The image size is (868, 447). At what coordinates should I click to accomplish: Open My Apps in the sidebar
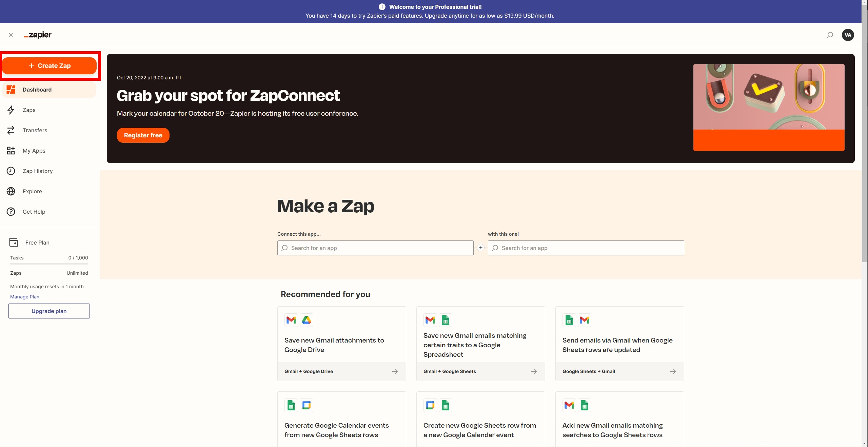point(34,151)
